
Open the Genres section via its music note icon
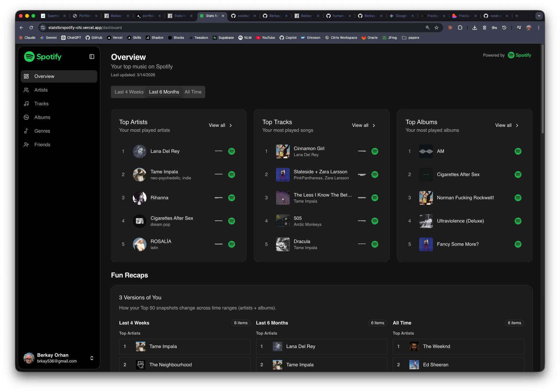[x=26, y=131]
